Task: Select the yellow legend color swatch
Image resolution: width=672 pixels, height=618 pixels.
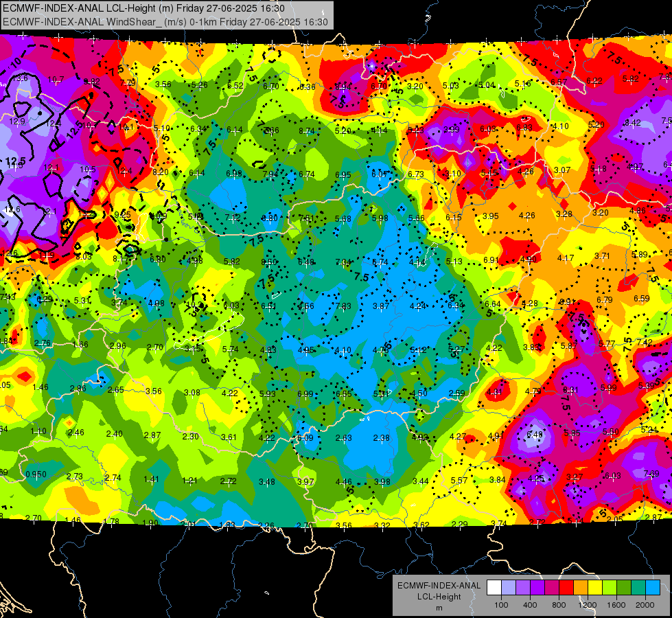Action: [595, 588]
